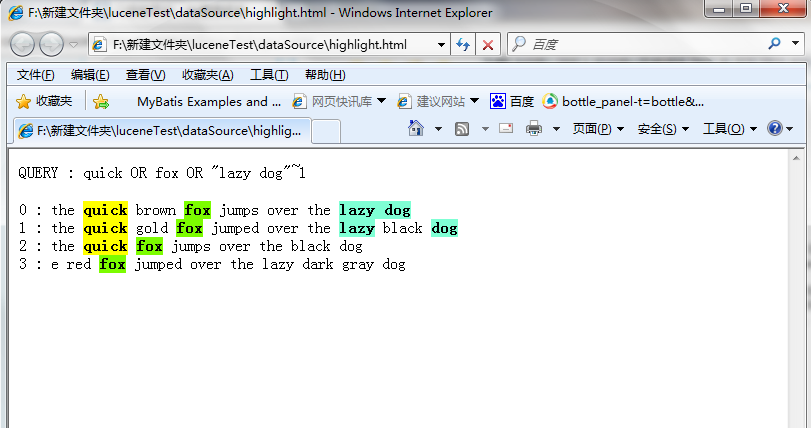Click the RSS feeds icon
This screenshot has height=428, width=811.
462,129
